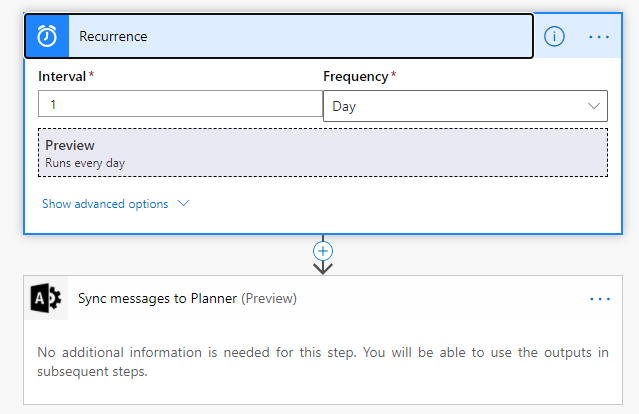This screenshot has width=639, height=414.
Task: Click the Sync messages to Planner icon
Action: click(x=46, y=298)
